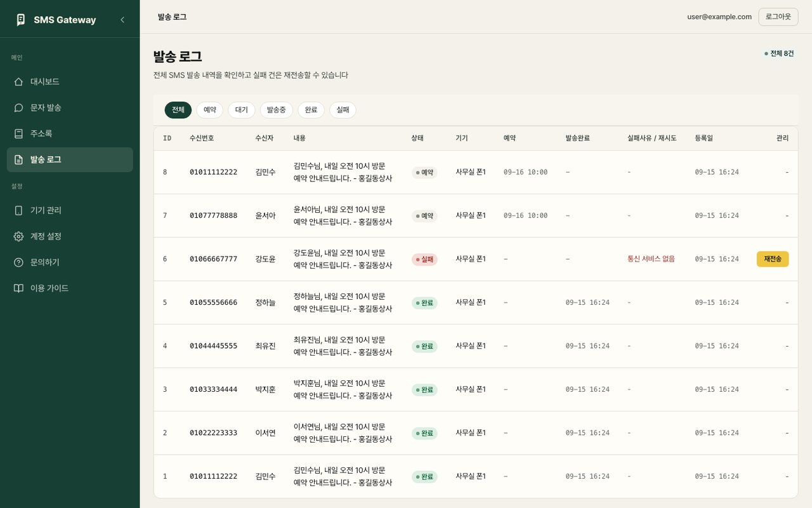Screen dimensions: 812x508
Task: Click phone number 01044445555
Action: 214,346
